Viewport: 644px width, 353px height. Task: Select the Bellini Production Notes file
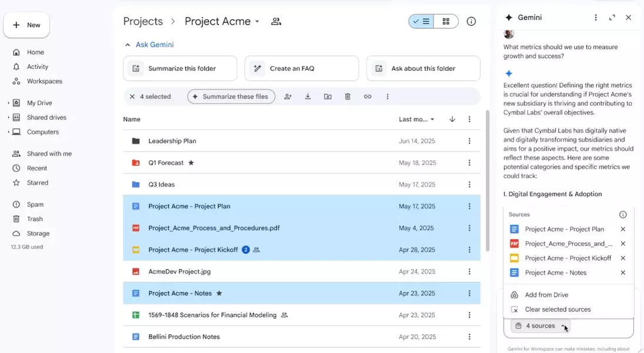[302, 337]
